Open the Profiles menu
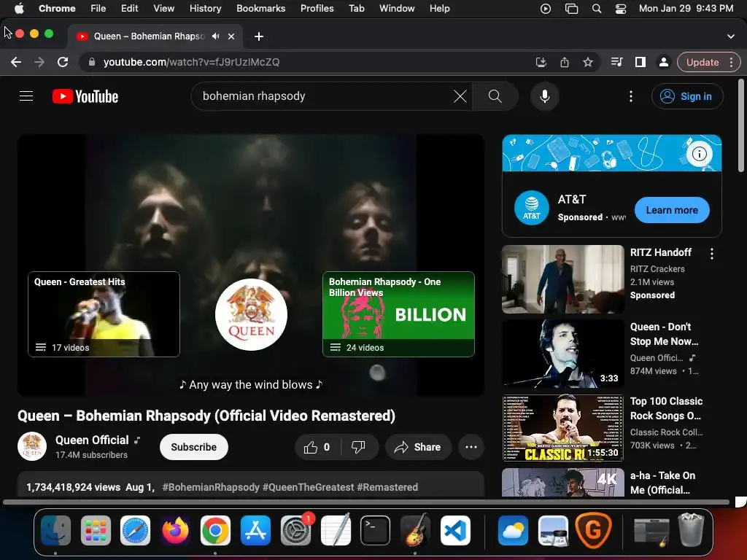This screenshot has width=747, height=560. click(x=317, y=9)
